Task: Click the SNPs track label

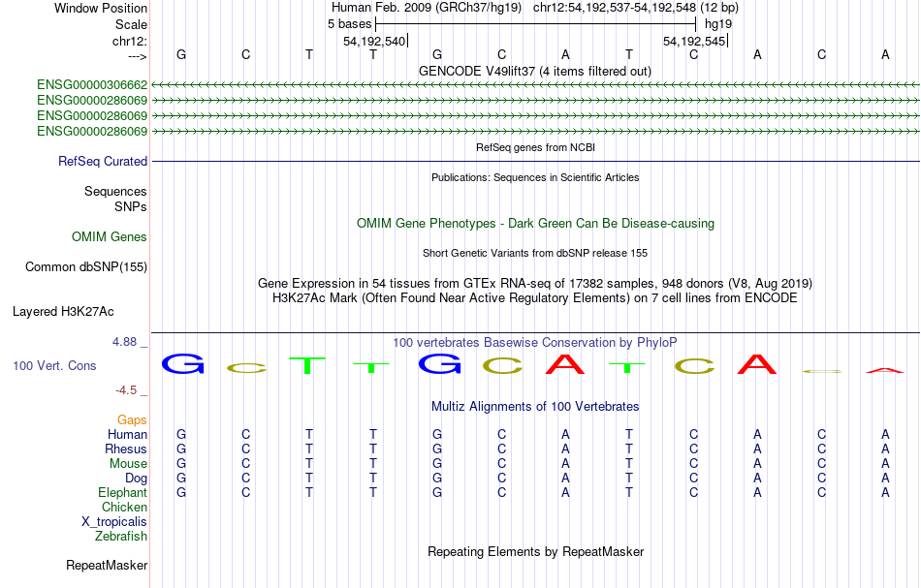Action: click(x=131, y=206)
